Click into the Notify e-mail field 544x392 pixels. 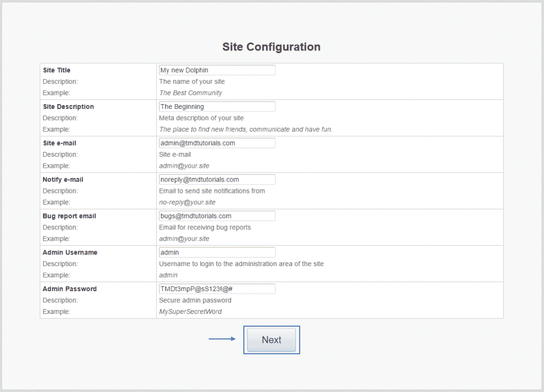217,180
